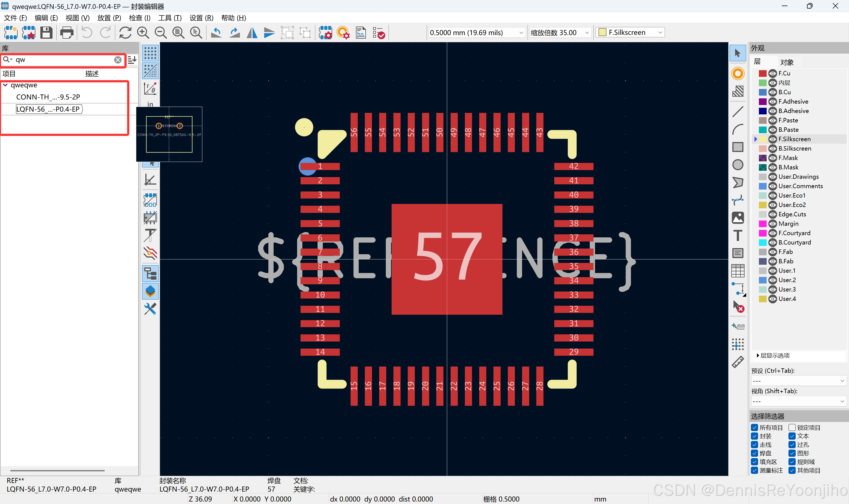Image resolution: width=849 pixels, height=504 pixels.
Task: Hide the Edge.Cuts layer
Action: coord(773,214)
